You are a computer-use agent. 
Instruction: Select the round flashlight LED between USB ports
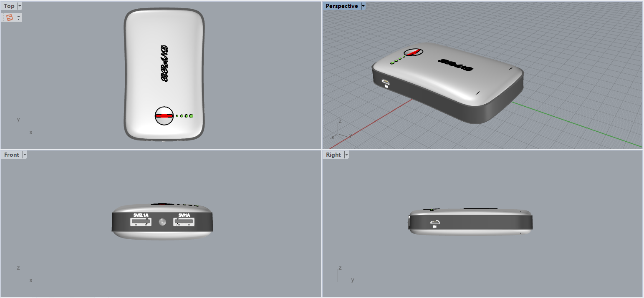coord(163,222)
